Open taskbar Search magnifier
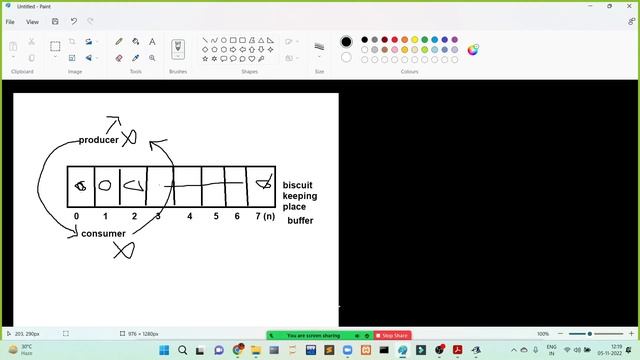 pos(182,350)
